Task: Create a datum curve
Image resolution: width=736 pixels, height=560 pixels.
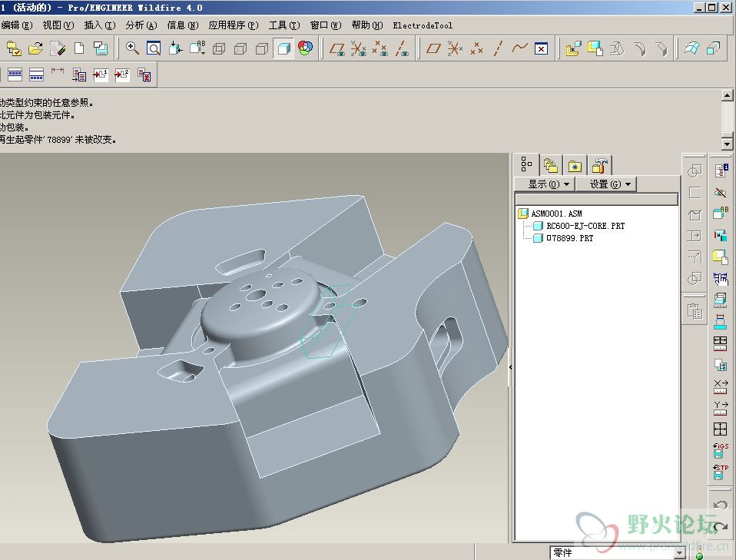Action: coord(519,48)
